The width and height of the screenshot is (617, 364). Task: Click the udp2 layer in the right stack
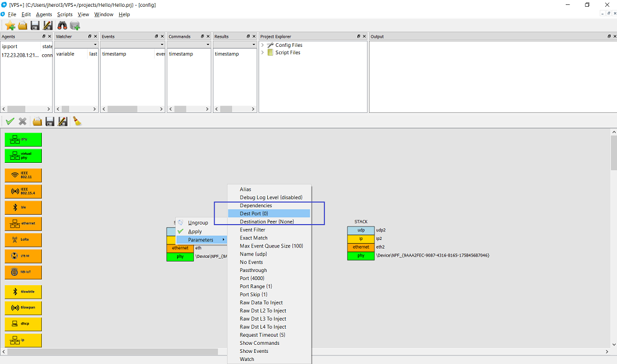click(x=361, y=230)
